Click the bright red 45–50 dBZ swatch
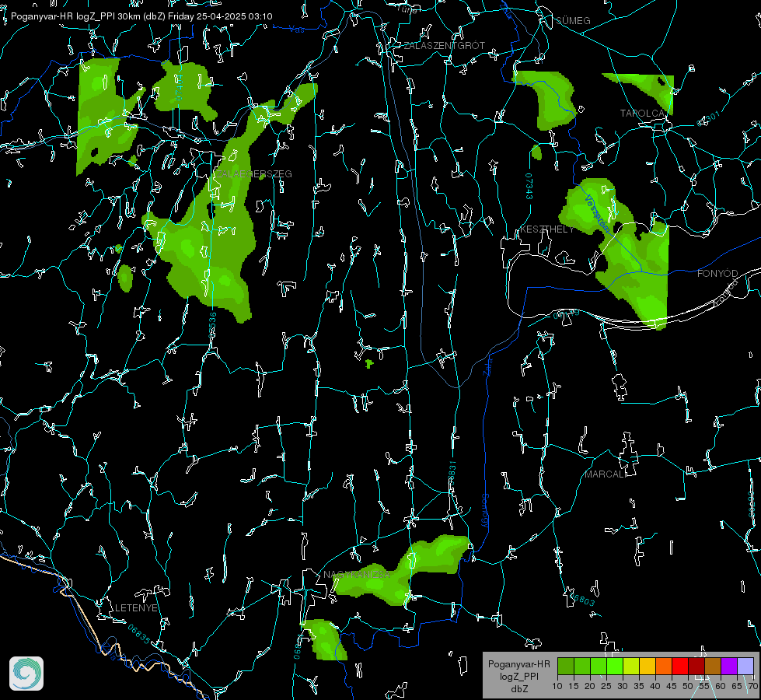This screenshot has height=700, width=761. point(680,666)
